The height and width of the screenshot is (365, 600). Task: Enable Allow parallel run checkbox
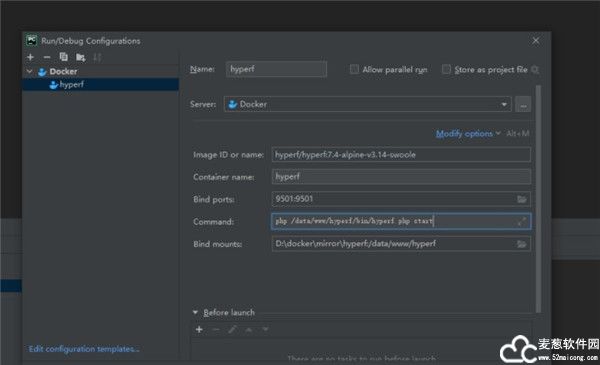pos(354,69)
